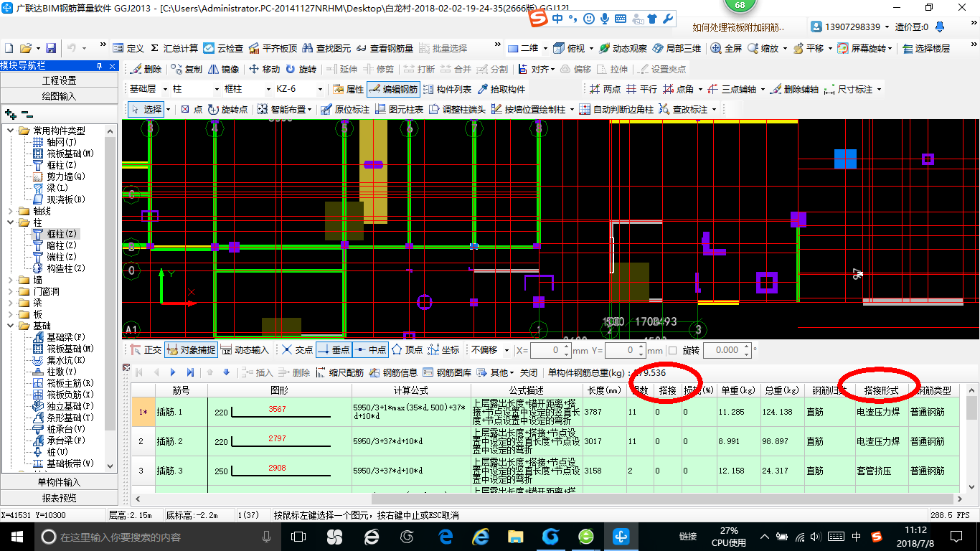Select 暗柱(Z) in tree
The image size is (980, 551).
tap(55, 245)
